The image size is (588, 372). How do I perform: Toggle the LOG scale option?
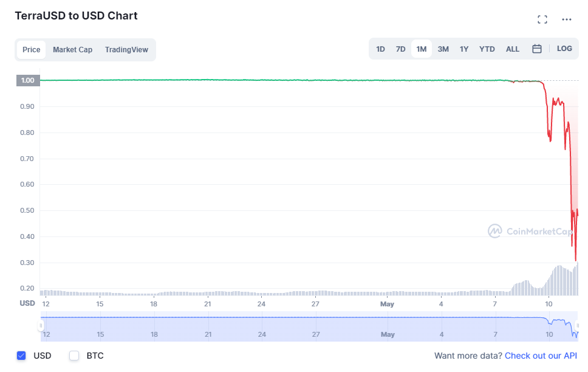(564, 49)
